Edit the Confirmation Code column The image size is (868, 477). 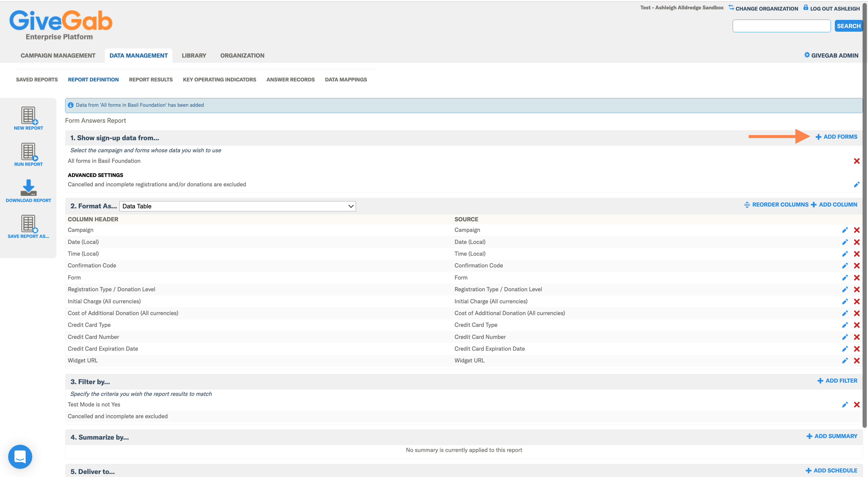(x=845, y=266)
